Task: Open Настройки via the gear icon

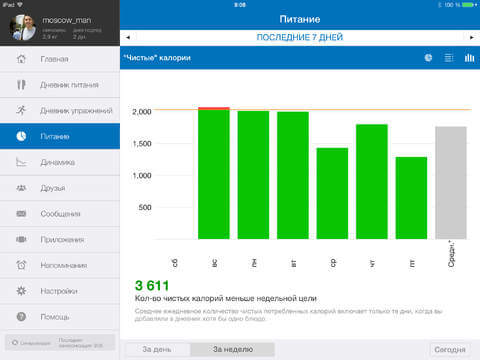Action: 21,291
